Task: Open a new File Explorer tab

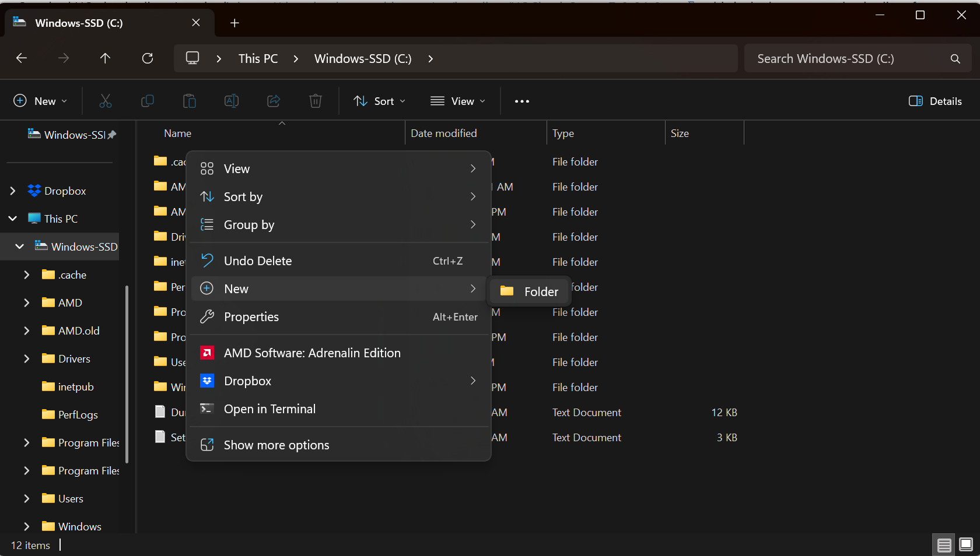Action: click(x=235, y=23)
